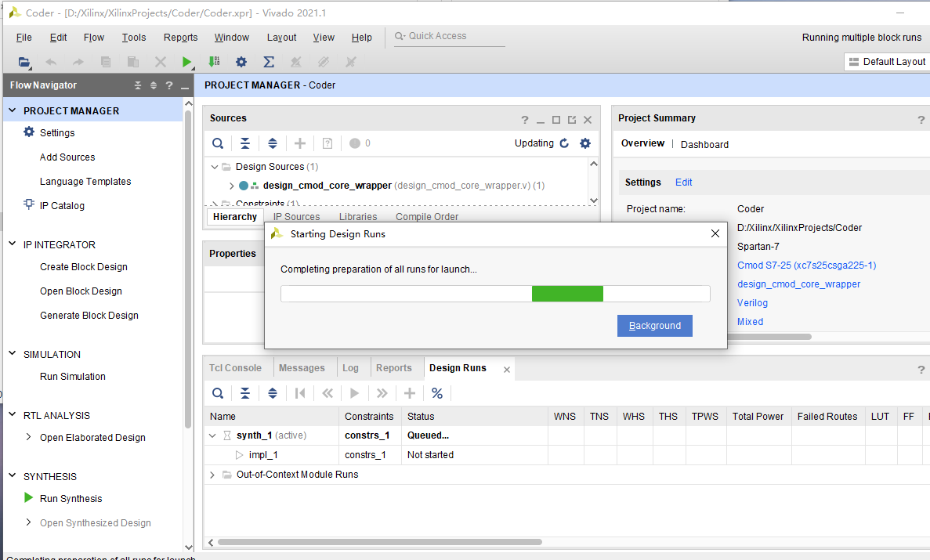Click the Open Project toolbar icon
The width and height of the screenshot is (930, 560).
click(x=24, y=62)
